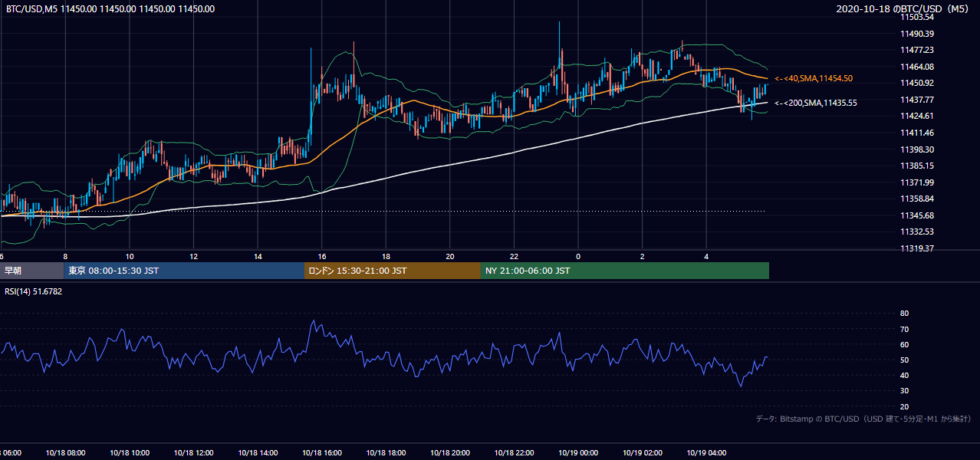This screenshot has width=980, height=460.
Task: Click the price axis label 11424.61
Action: pyautogui.click(x=917, y=116)
